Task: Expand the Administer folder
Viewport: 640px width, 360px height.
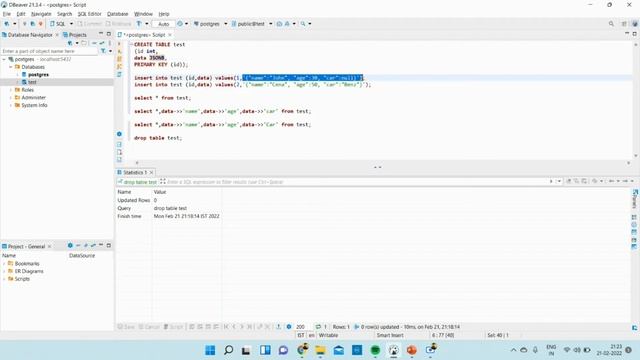Action: [x=11, y=98]
